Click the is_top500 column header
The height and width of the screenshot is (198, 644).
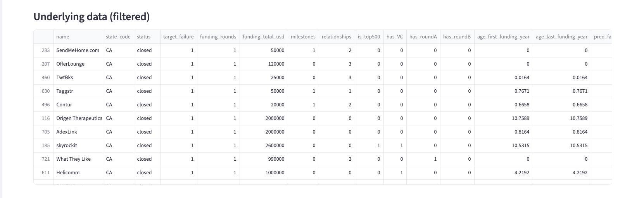(369, 37)
